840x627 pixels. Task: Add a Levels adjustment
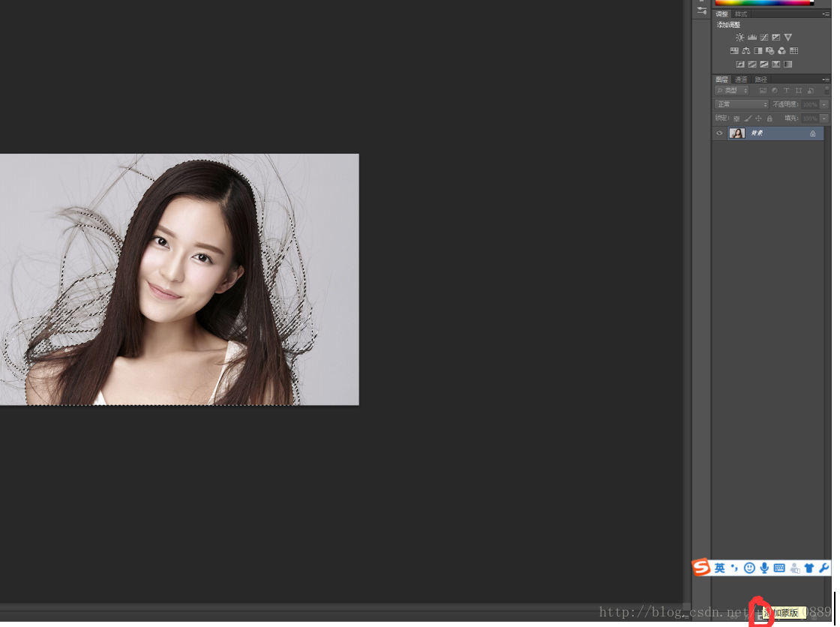click(x=752, y=37)
